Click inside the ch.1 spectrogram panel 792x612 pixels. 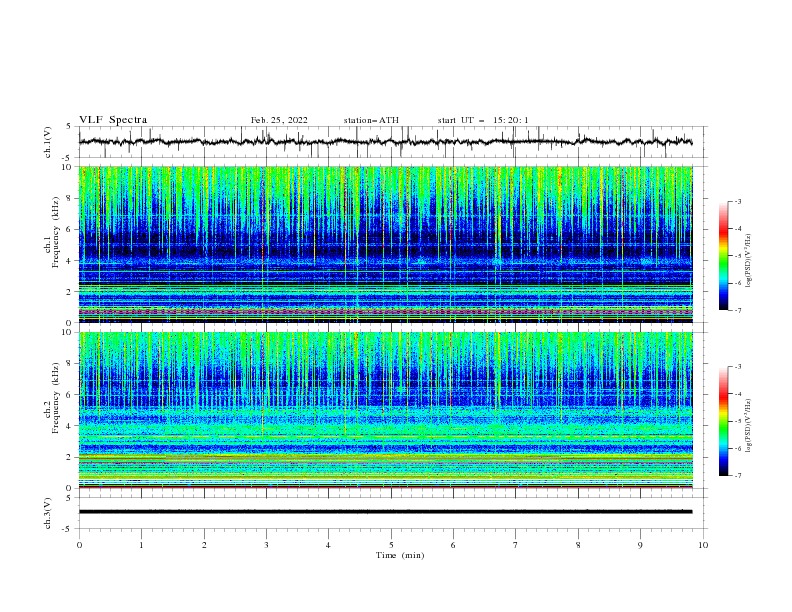385,244
